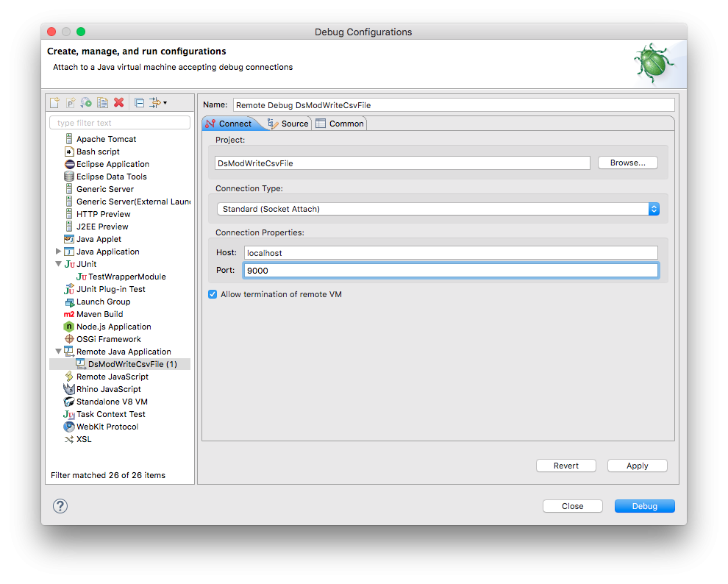Screen dimensions: 728x584
Task: Collapse the JUnit tree node
Action: 59,264
